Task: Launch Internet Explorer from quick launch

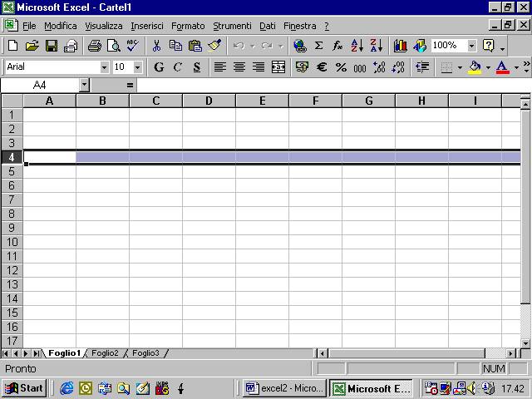Action: pyautogui.click(x=66, y=388)
